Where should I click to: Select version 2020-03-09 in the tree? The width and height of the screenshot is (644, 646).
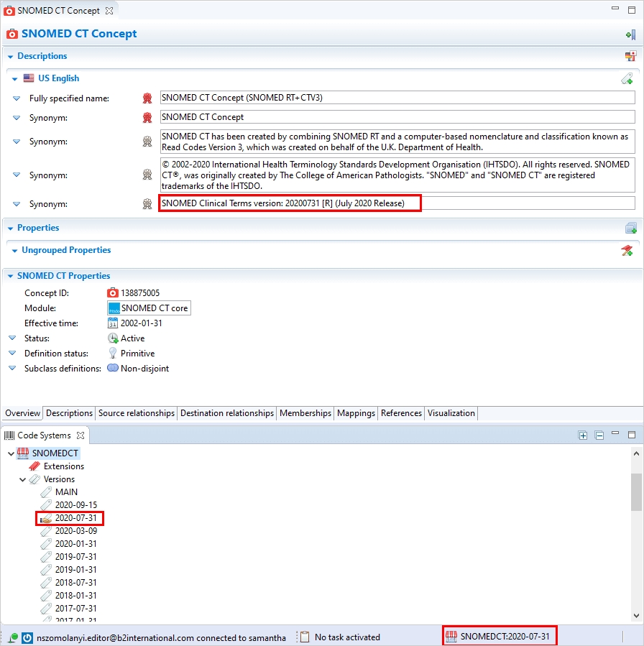click(75, 531)
